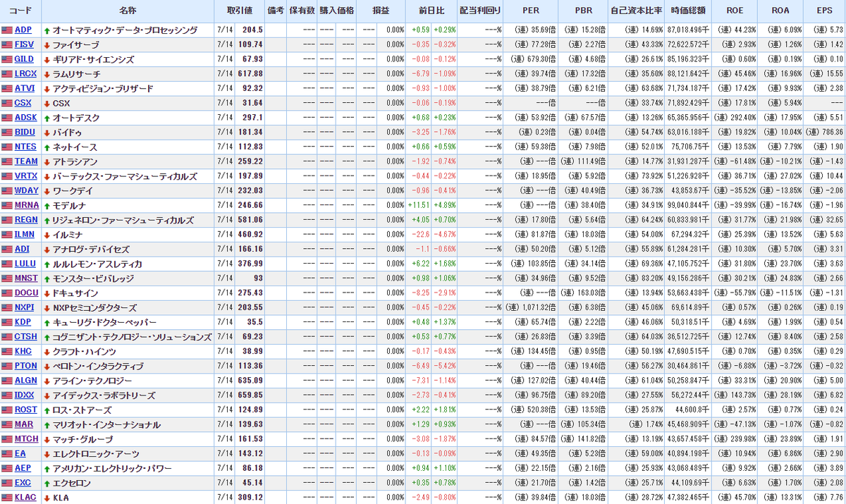
Task: Click the 取引値 column header
Action: [240, 11]
